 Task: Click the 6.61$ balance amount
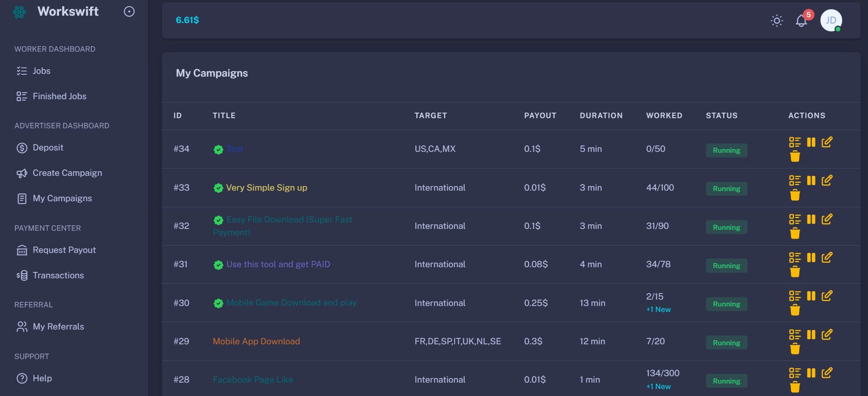click(187, 20)
